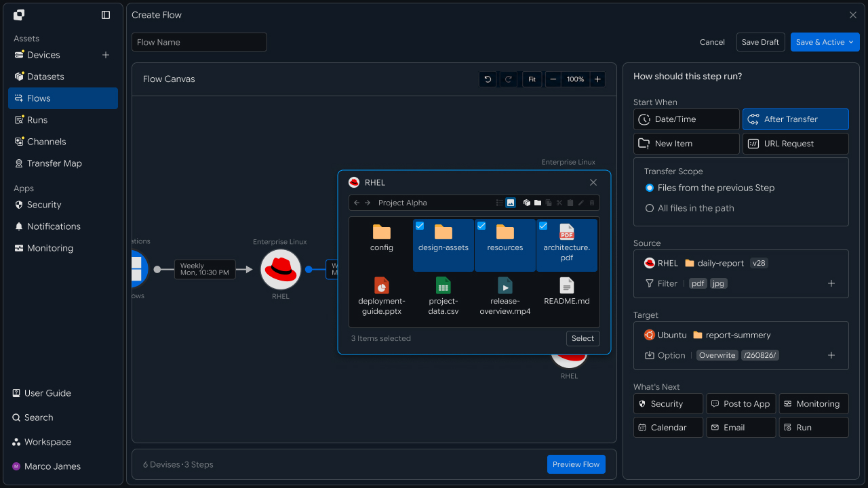Click Preview Flow button
This screenshot has width=868, height=488.
click(576, 464)
